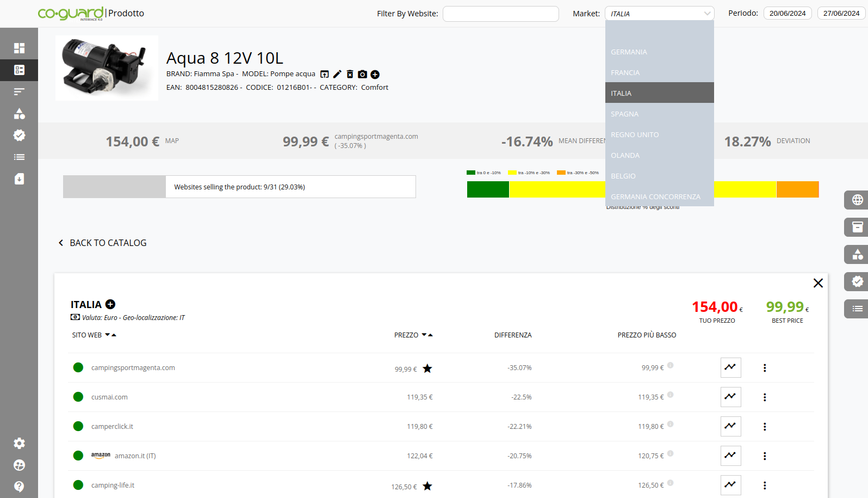
Task: Toggle star on camping-life.it price
Action: tap(427, 487)
